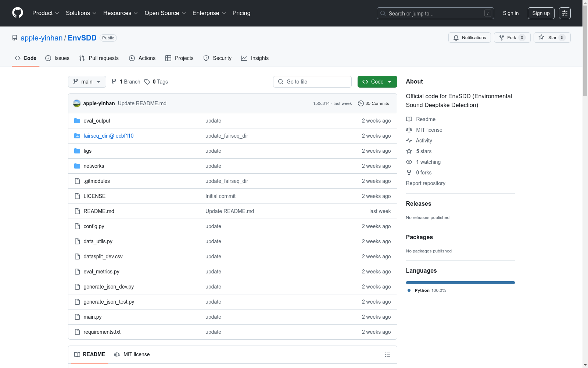Click the networks folder icon
Viewport: 588px width, 368px height.
pyautogui.click(x=77, y=166)
